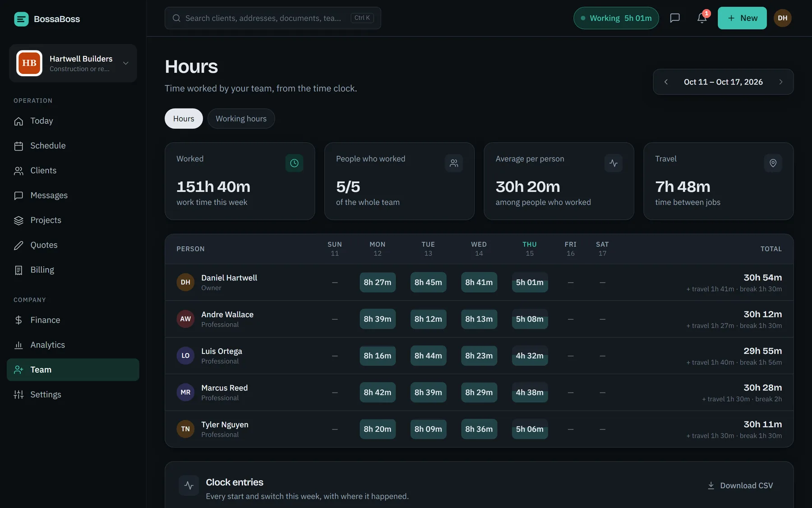Go to previous week with left chevron
Screen dimensions: 812x508
[x=666, y=82]
